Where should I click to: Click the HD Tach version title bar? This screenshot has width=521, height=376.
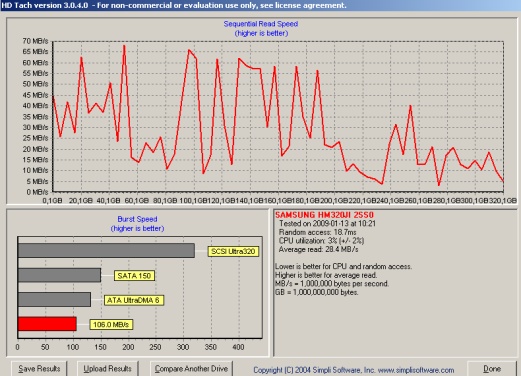[260, 5]
